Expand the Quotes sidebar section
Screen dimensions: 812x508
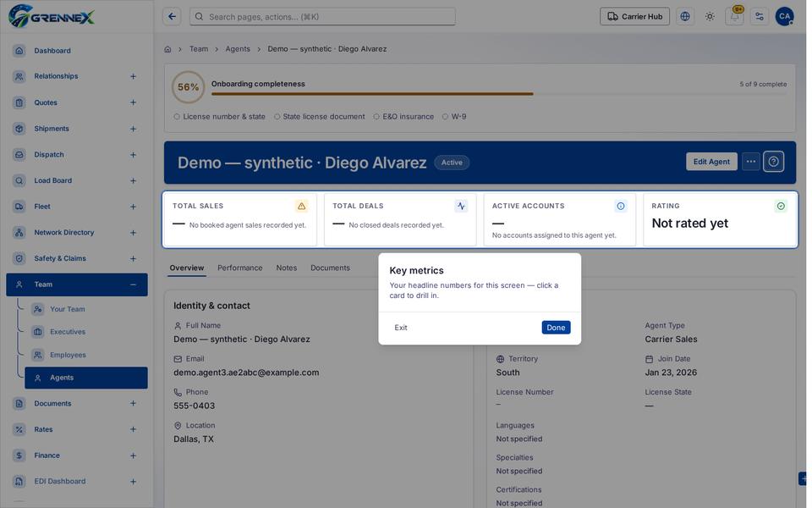(133, 102)
